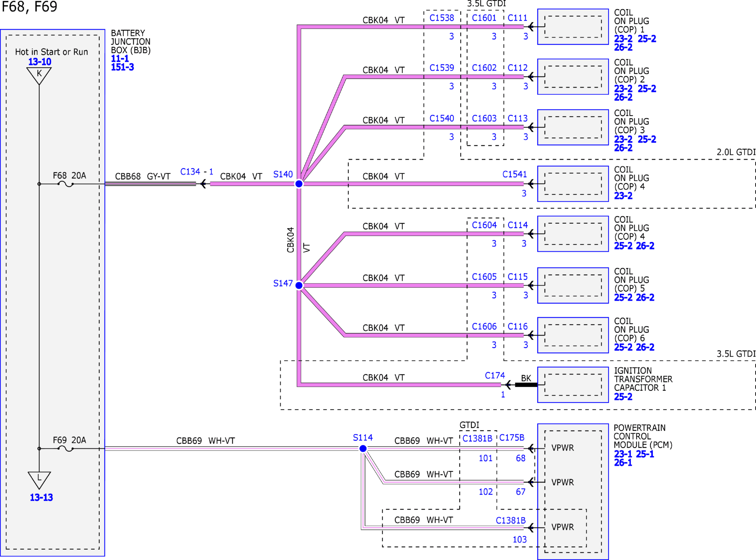This screenshot has width=756, height=560.
Task: Open page 26-1 link beside PCM
Action: 623,462
